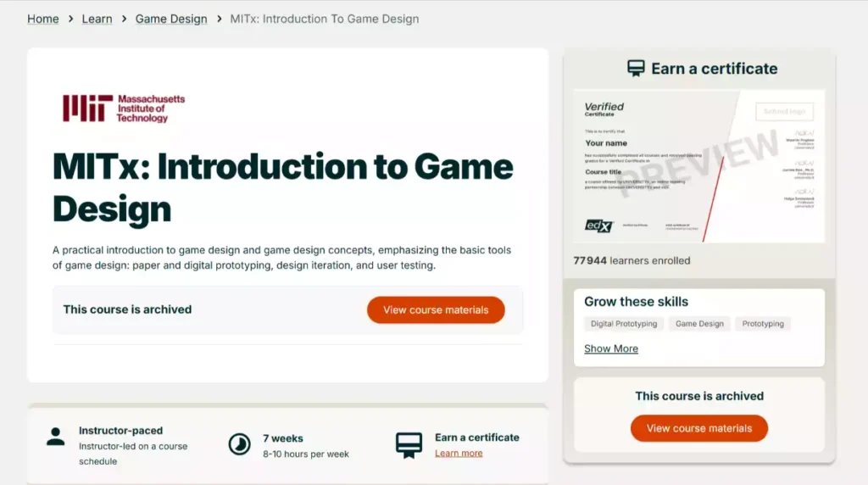Click the breadcrumb chevron after Game Design
Viewport: 868px width, 485px height.
point(220,19)
